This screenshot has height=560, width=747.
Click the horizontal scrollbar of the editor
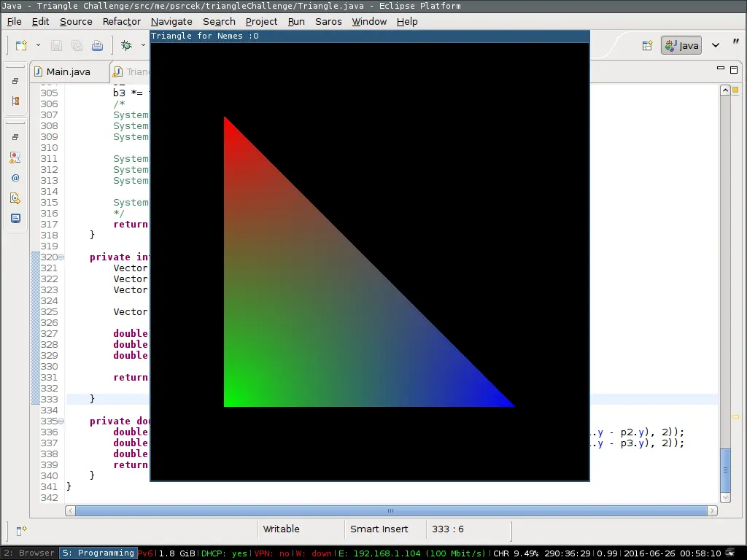(390, 510)
